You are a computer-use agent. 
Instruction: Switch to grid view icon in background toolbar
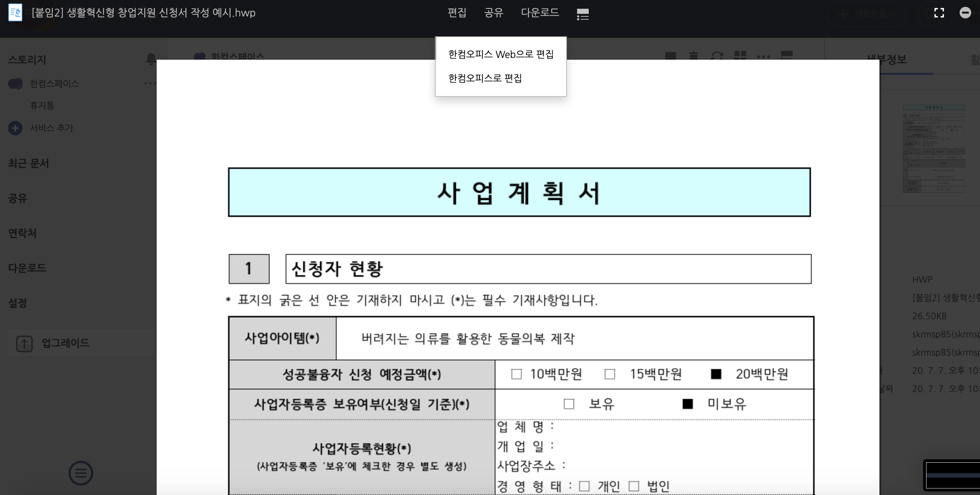click(x=740, y=56)
